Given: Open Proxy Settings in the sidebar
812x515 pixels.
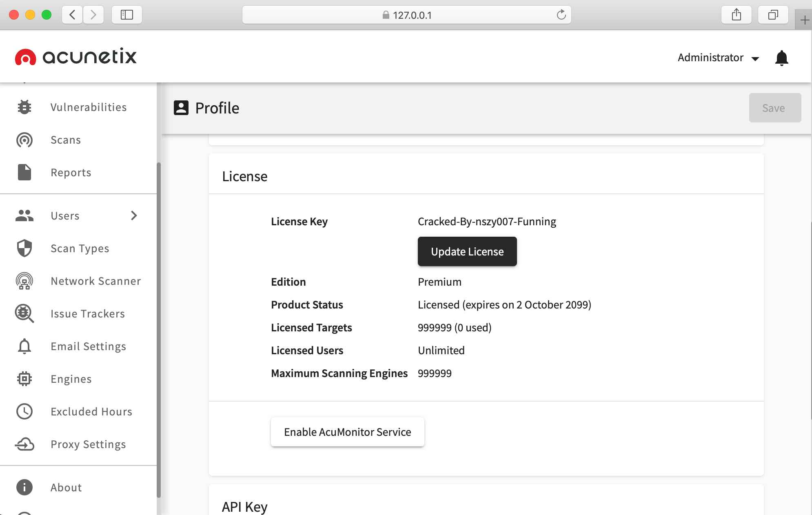Looking at the screenshot, I should tap(88, 444).
